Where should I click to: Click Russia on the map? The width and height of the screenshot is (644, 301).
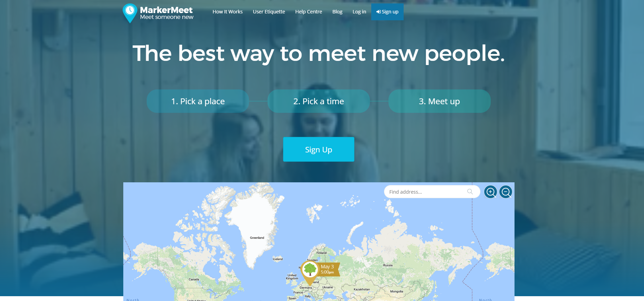coord(388,265)
